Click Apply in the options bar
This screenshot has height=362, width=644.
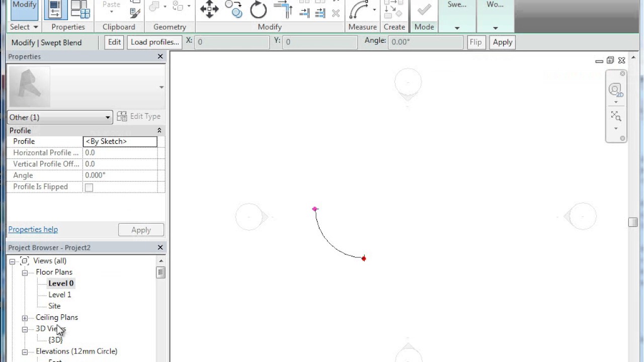[503, 42]
